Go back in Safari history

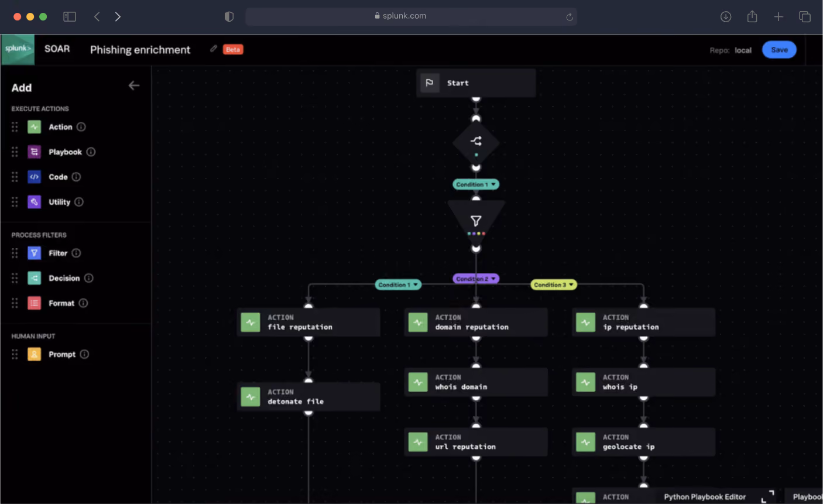[97, 17]
